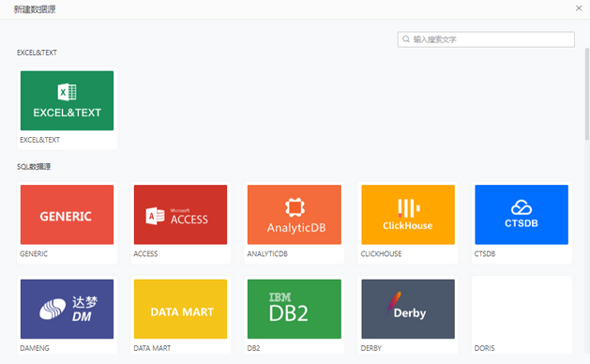Viewport: 590px width, 364px height.
Task: Click the vertical scrollbar thumb
Action: pos(587,94)
